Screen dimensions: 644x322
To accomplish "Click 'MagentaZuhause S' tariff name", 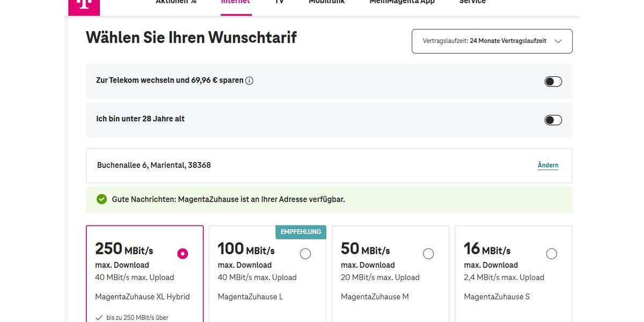I will coord(496,297).
